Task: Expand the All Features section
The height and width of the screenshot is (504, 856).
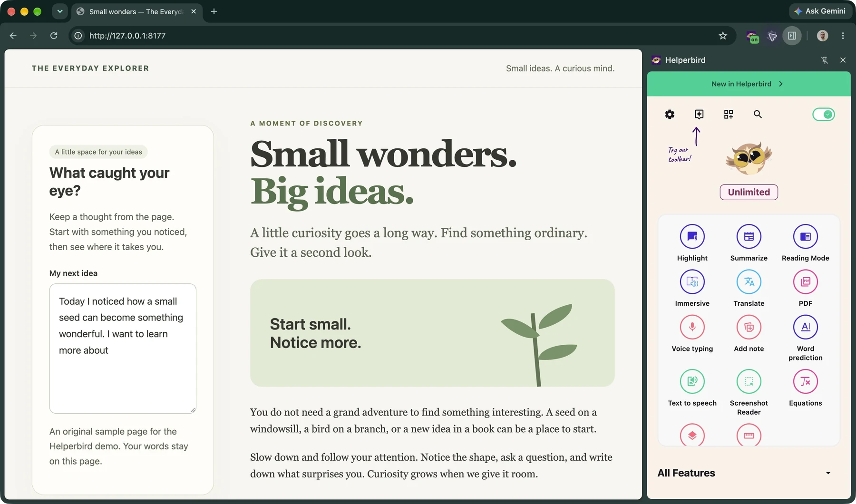Action: (x=745, y=473)
